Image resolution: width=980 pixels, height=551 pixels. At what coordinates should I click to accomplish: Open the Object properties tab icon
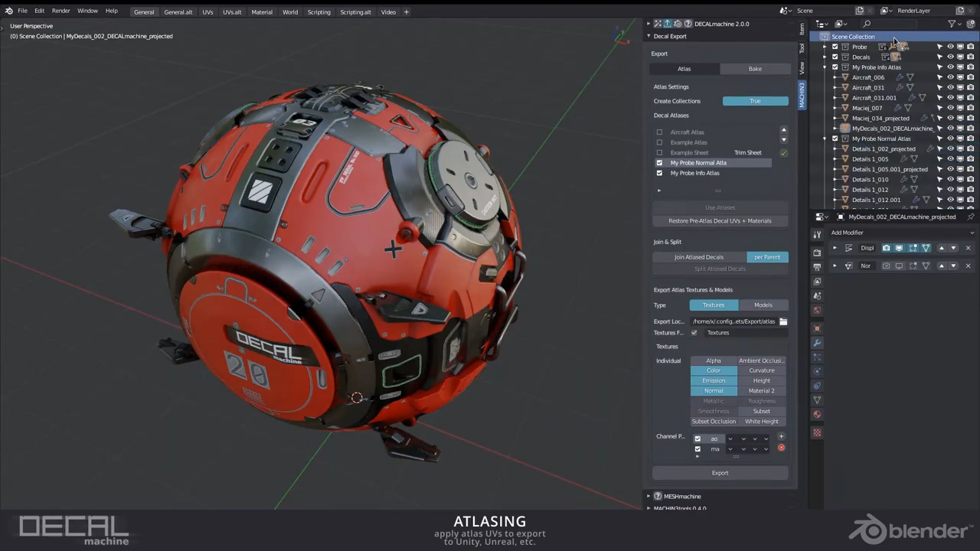817,328
